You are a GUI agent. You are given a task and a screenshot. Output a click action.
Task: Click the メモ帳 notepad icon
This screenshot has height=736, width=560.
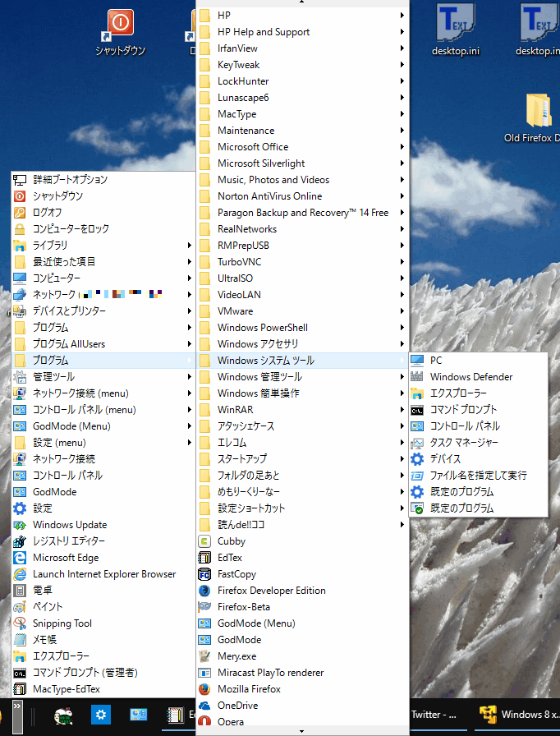(20, 640)
